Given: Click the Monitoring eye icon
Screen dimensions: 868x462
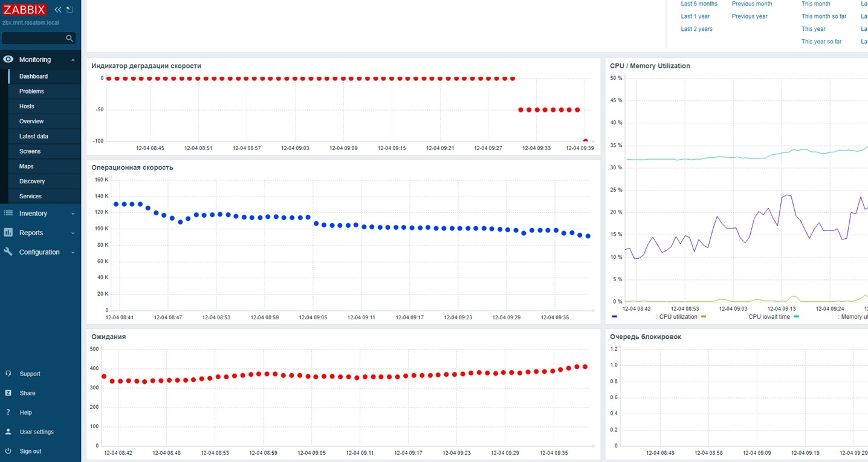Looking at the screenshot, I should (8, 59).
